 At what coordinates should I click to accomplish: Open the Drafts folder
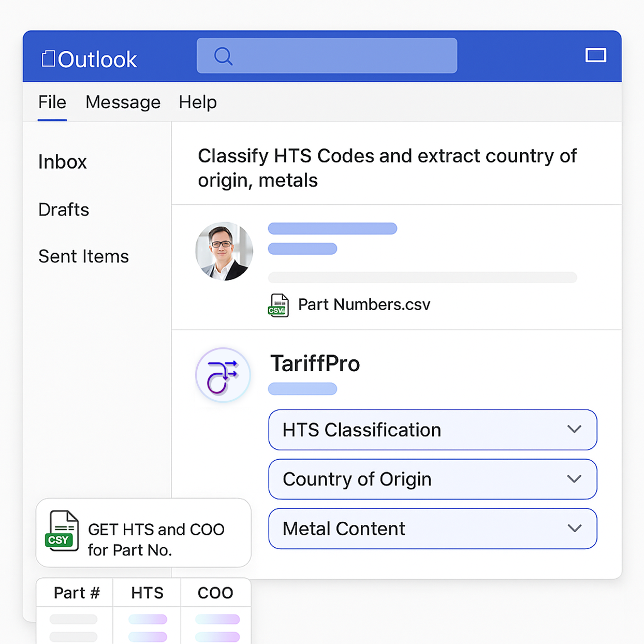(64, 210)
